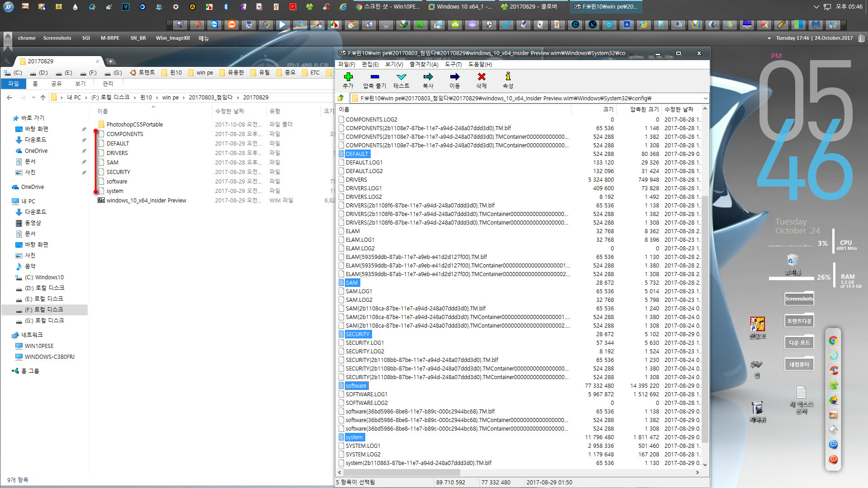Image resolution: width=868 pixels, height=488 pixels.
Task: Click the up-folder icon beside 7-Zip address bar
Action: [x=341, y=98]
